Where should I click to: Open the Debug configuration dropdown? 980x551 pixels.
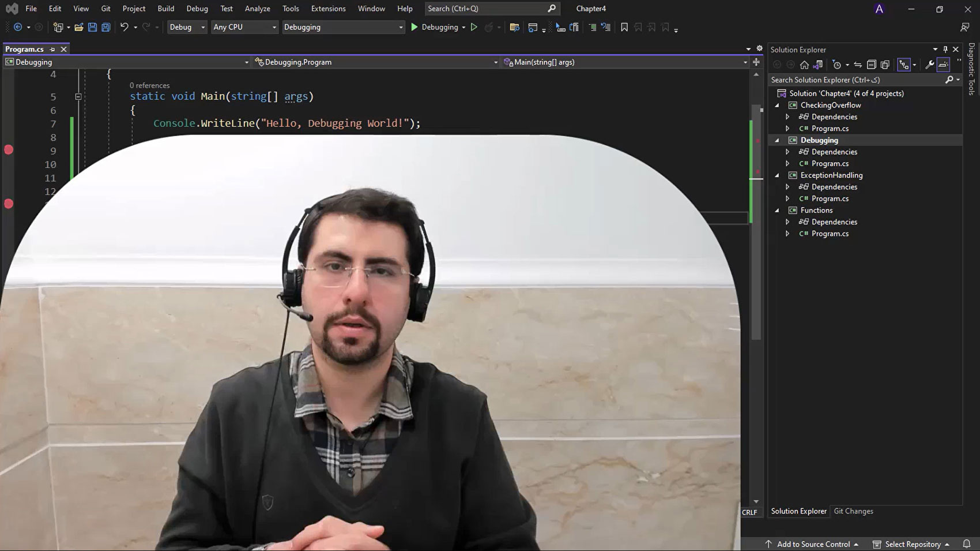[187, 27]
